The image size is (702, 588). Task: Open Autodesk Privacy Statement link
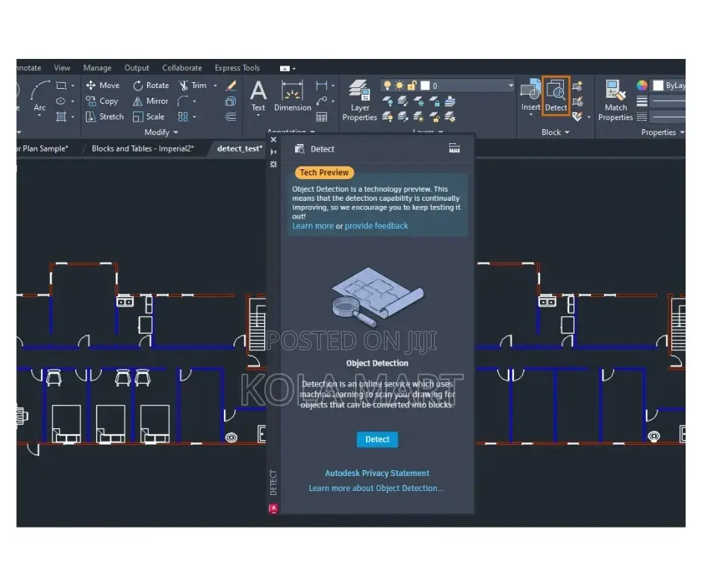[377, 473]
